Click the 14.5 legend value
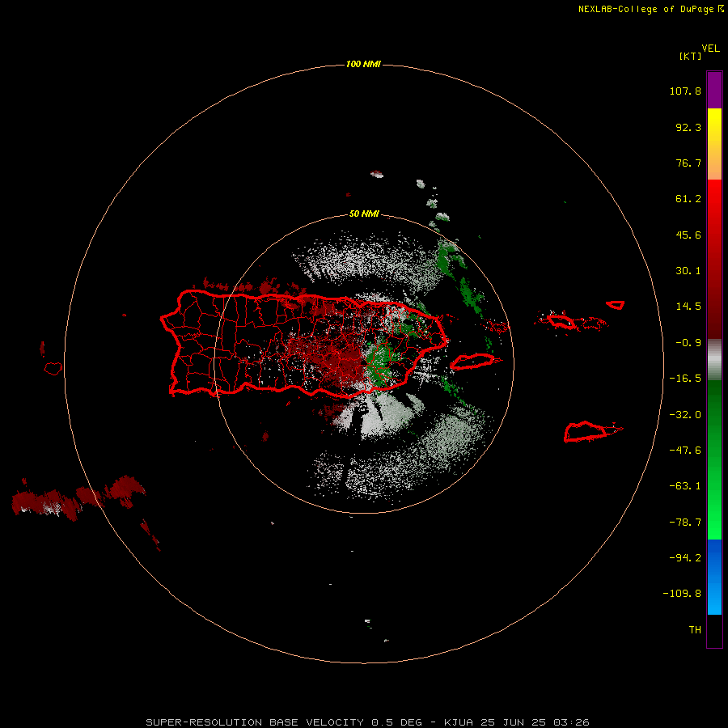 tap(688, 307)
